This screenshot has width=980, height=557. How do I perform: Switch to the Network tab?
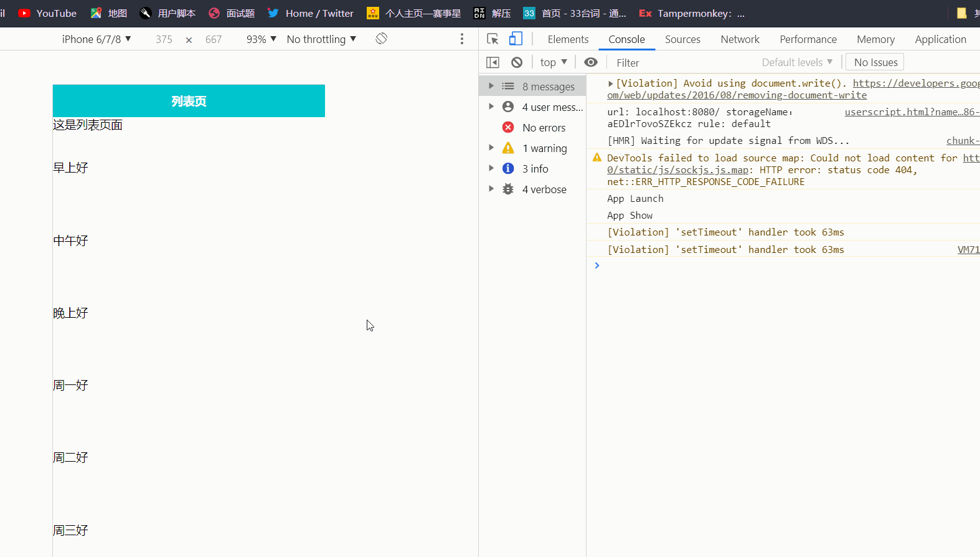tap(740, 39)
